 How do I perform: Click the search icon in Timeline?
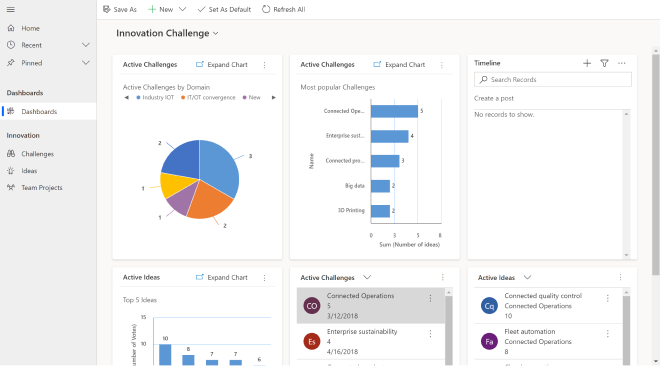pos(484,80)
